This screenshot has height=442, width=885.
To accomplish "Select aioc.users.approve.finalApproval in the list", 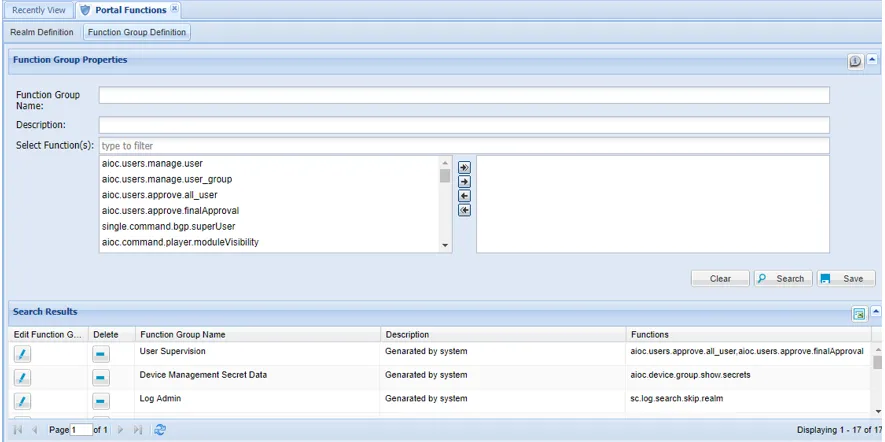I will point(269,211).
